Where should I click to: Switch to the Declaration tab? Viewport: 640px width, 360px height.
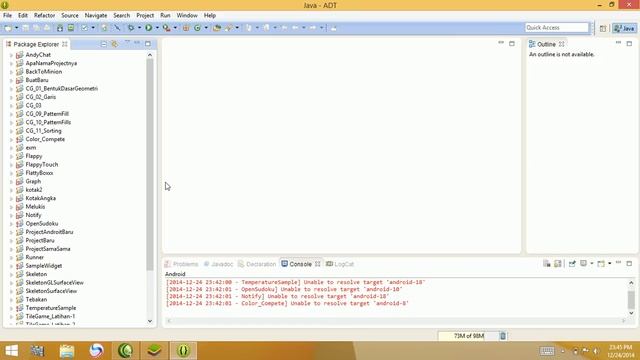257,264
